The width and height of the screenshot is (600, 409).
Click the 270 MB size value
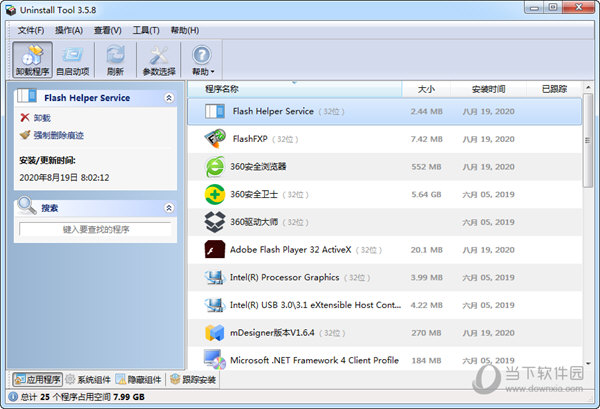(426, 333)
